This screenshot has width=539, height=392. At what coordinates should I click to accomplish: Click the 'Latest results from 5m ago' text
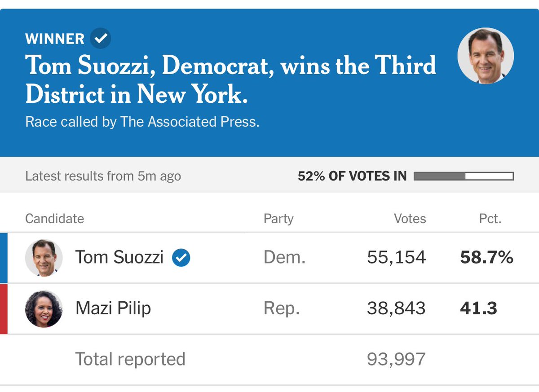click(103, 176)
